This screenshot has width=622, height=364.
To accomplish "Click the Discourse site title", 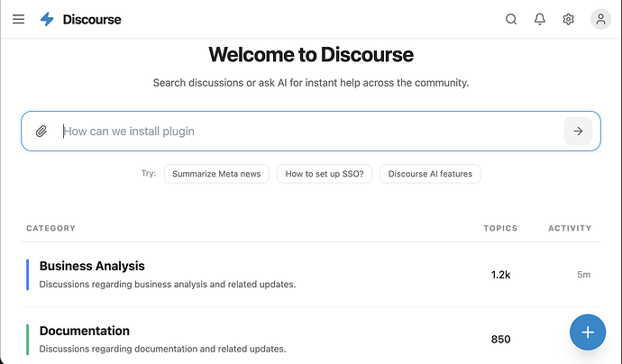I will tap(92, 20).
